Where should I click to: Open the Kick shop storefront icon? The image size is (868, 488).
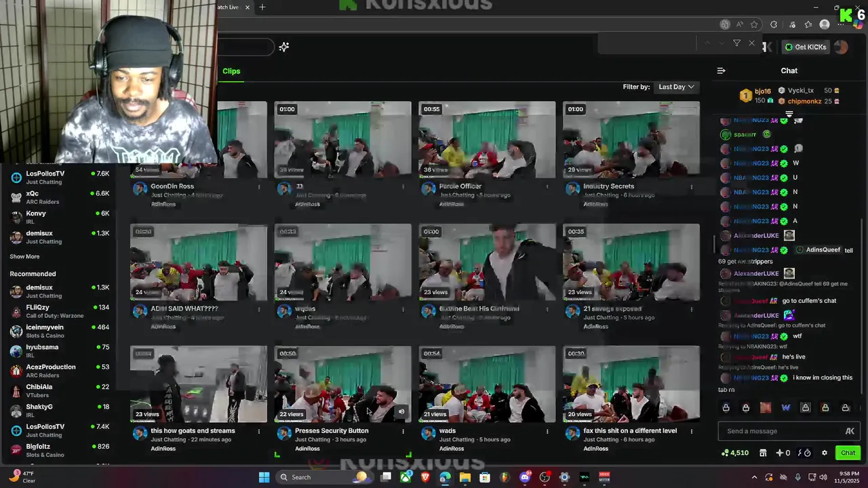[763, 453]
